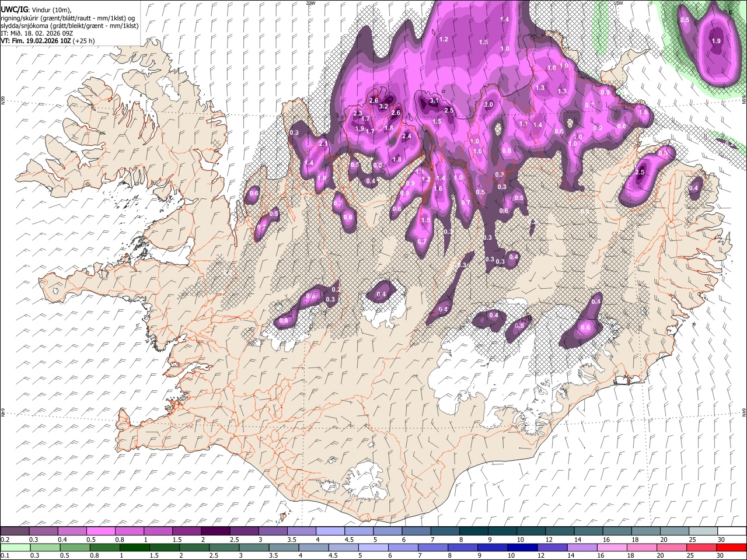Click the 12 teal swatch in upper scale
Image resolution: width=747 pixels, height=560 pixels.
560,531
